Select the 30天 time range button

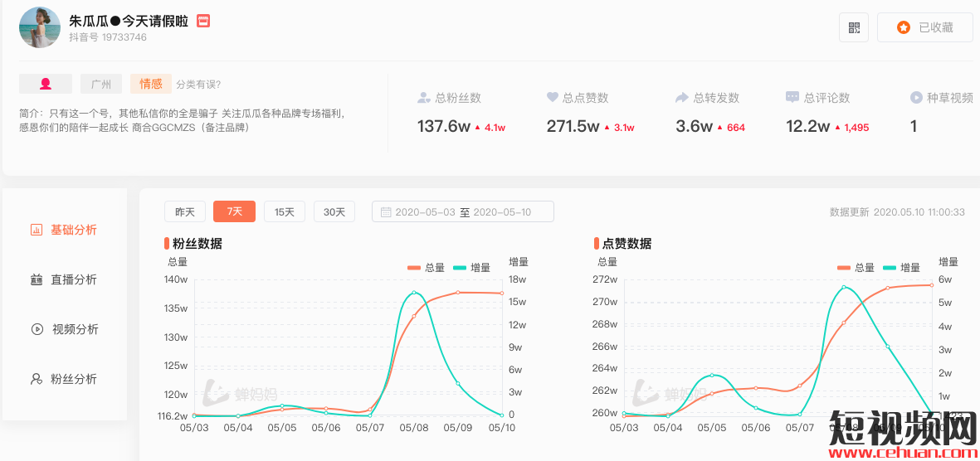point(334,212)
